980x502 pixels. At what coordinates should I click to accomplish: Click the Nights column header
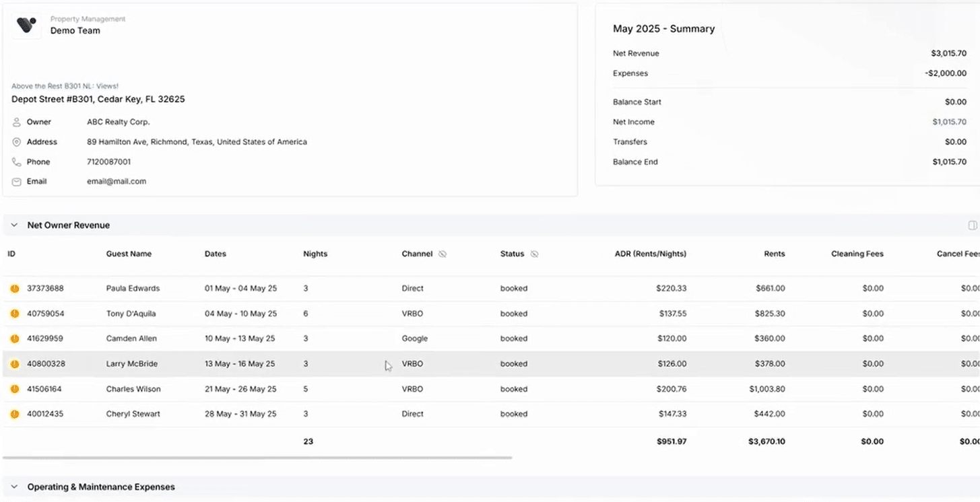pos(315,254)
